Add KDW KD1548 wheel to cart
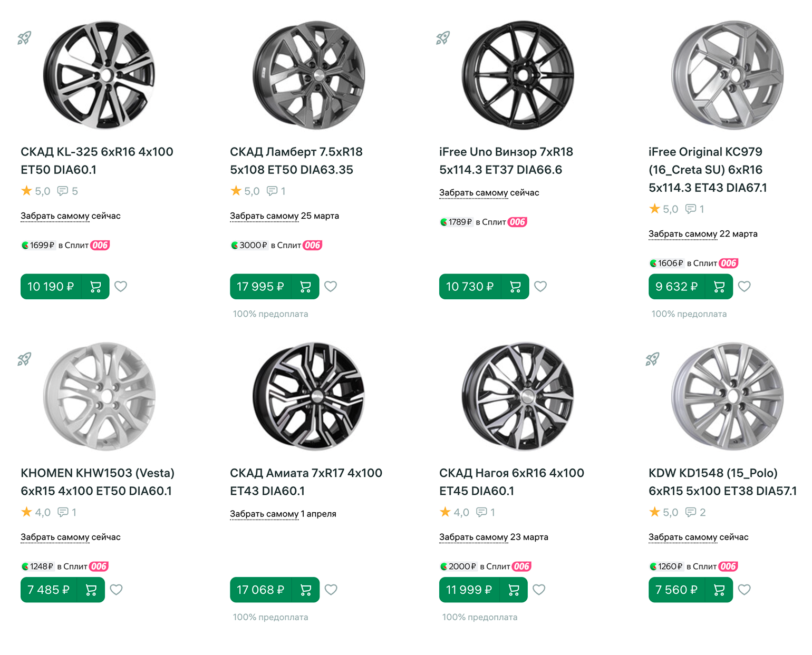 coord(719,590)
